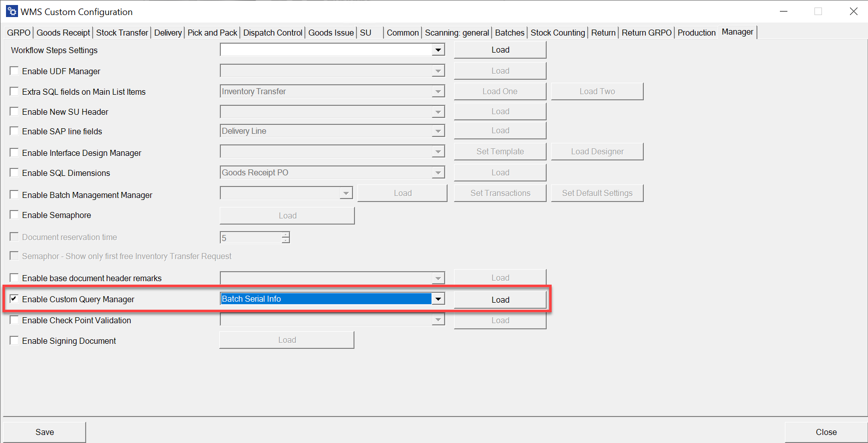Click the Set Transactions button

pos(500,193)
